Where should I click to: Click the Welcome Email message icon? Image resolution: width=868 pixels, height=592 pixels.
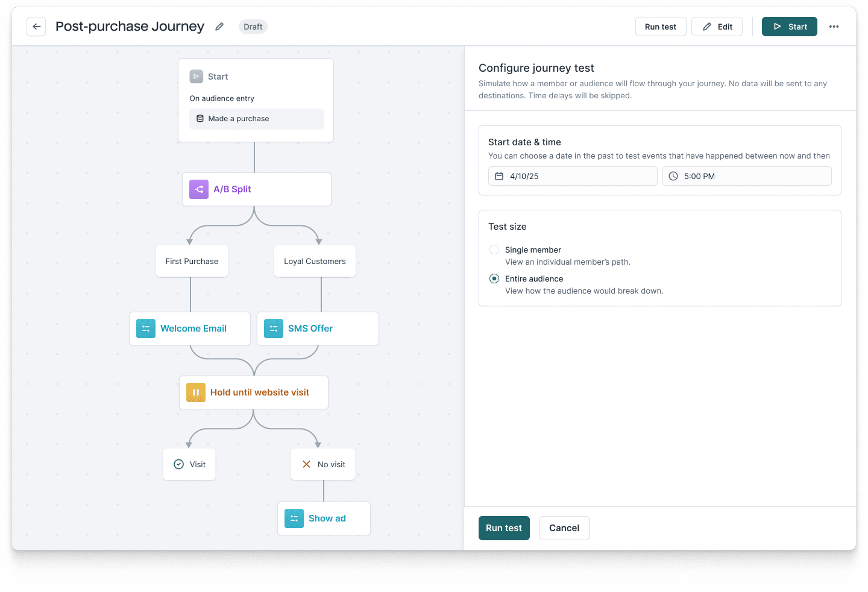coord(145,329)
